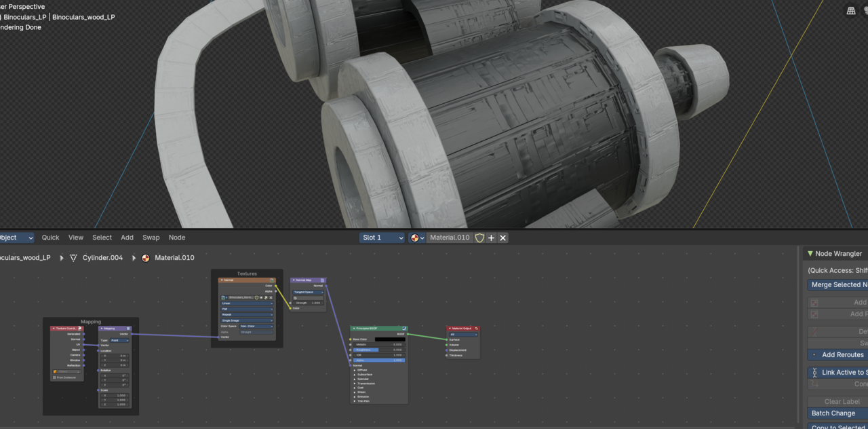Collapse the Normal Map node
The height and width of the screenshot is (429, 868).
[294, 280]
